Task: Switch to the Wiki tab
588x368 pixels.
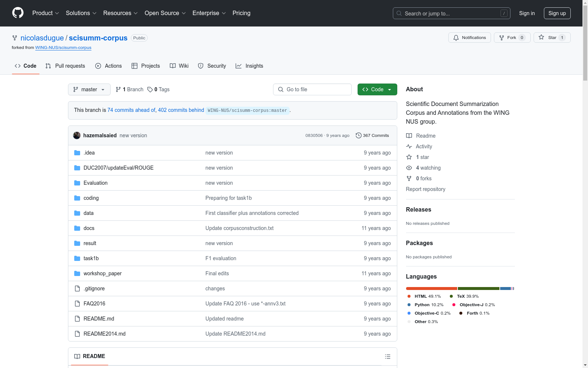Action: coord(179,66)
